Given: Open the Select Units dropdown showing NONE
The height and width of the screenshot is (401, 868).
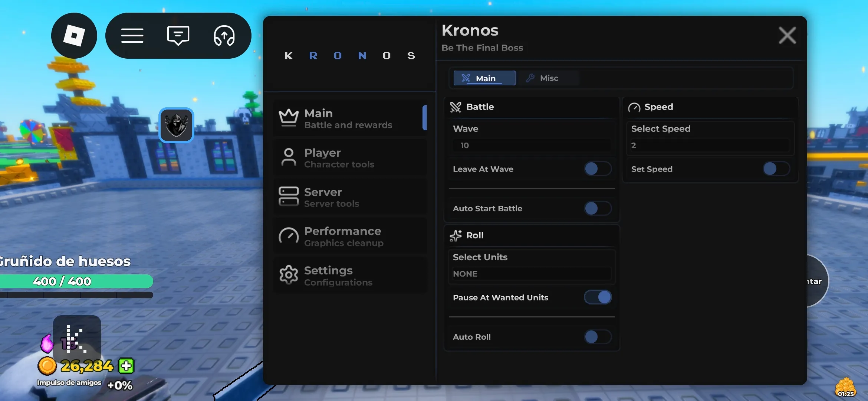Looking at the screenshot, I should click(532, 274).
